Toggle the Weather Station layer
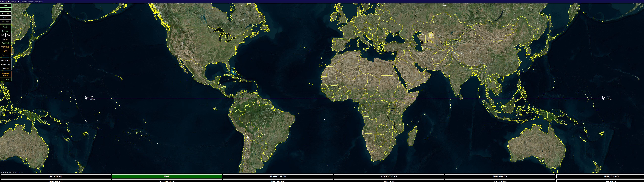Image resolution: width=644 pixels, height=182 pixels. tap(6, 74)
